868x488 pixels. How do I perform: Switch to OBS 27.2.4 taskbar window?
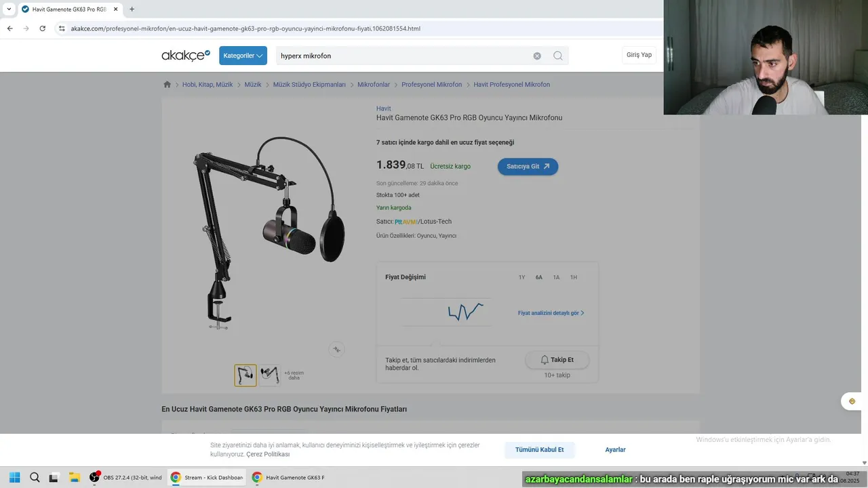click(x=125, y=477)
